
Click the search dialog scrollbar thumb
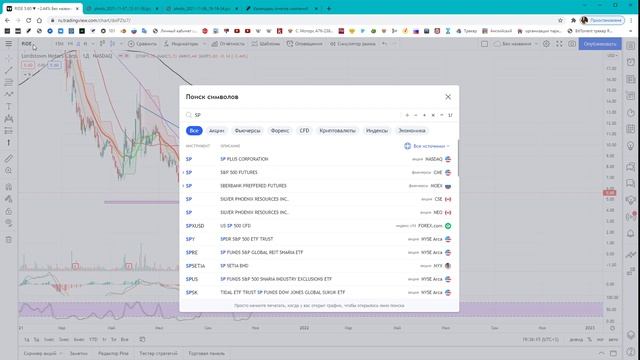click(x=458, y=158)
